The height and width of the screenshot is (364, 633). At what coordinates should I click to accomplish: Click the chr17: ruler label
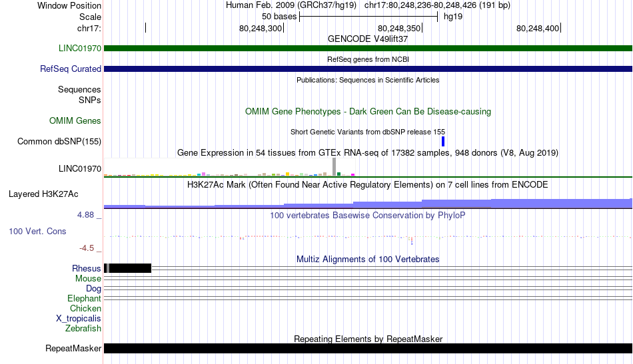point(89,28)
